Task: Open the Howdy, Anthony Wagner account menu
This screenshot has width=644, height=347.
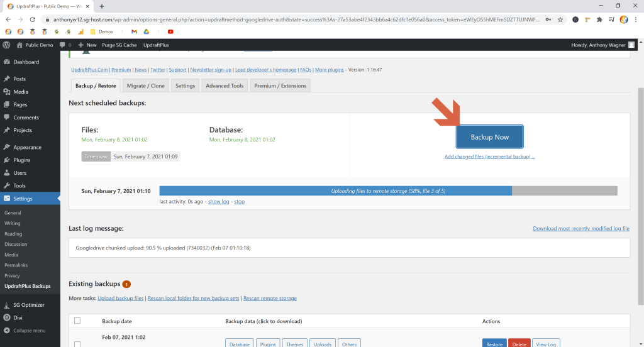Action: click(x=602, y=45)
